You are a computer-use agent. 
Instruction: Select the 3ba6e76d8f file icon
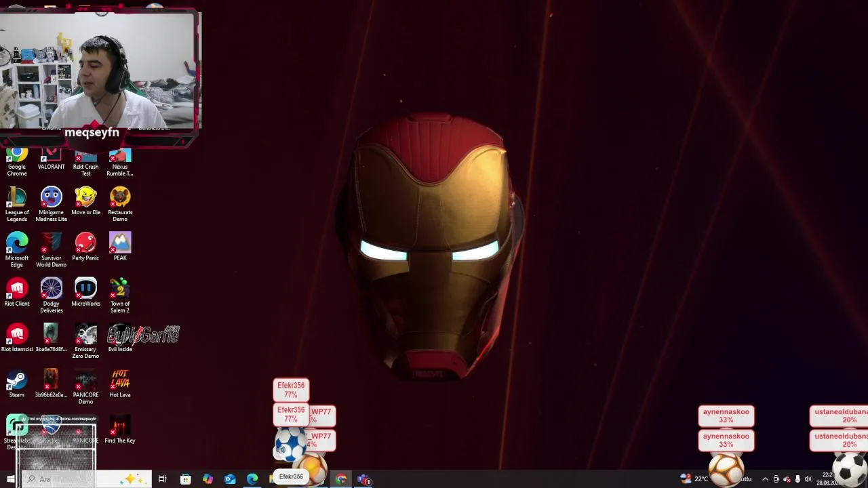52,338
